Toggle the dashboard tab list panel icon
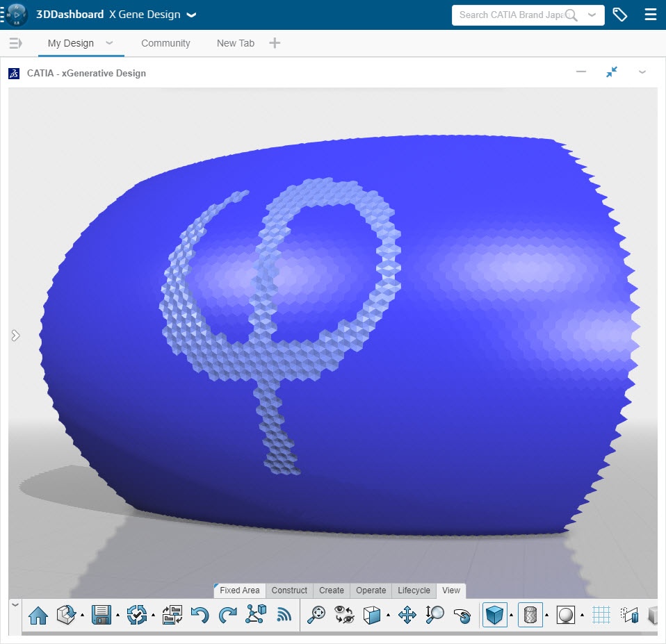 tap(15, 43)
